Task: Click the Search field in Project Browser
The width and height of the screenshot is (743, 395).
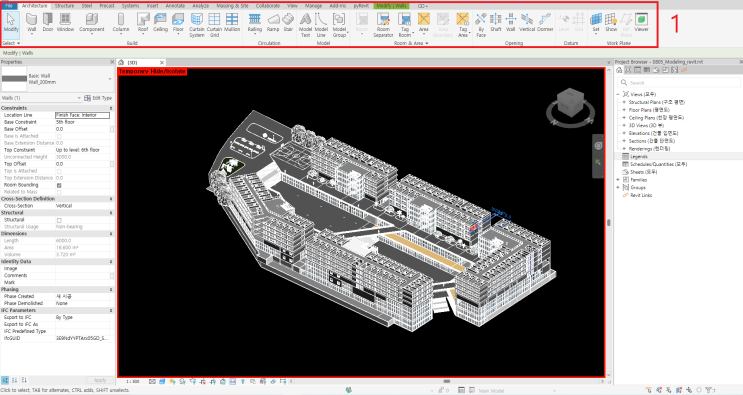Action: click(x=679, y=82)
